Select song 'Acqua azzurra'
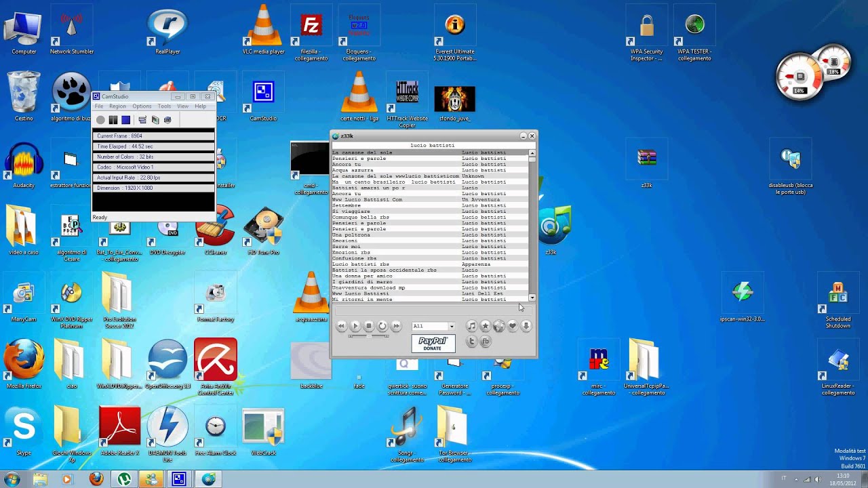 (430, 170)
